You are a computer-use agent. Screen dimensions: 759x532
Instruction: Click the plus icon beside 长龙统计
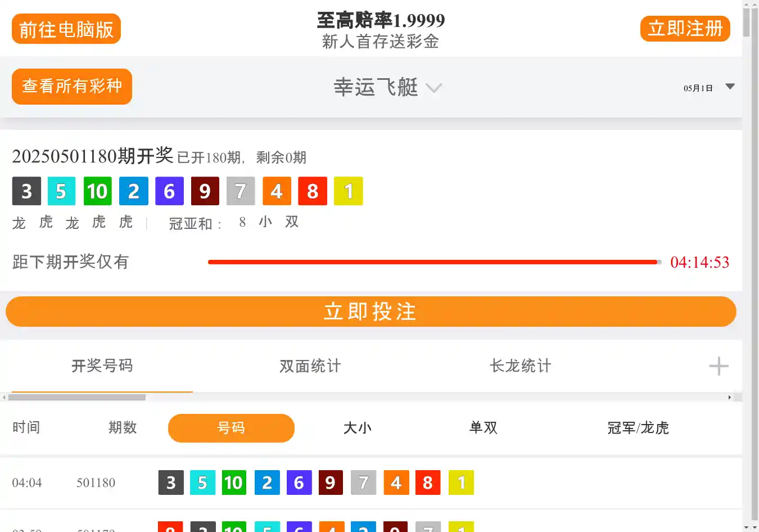719,366
